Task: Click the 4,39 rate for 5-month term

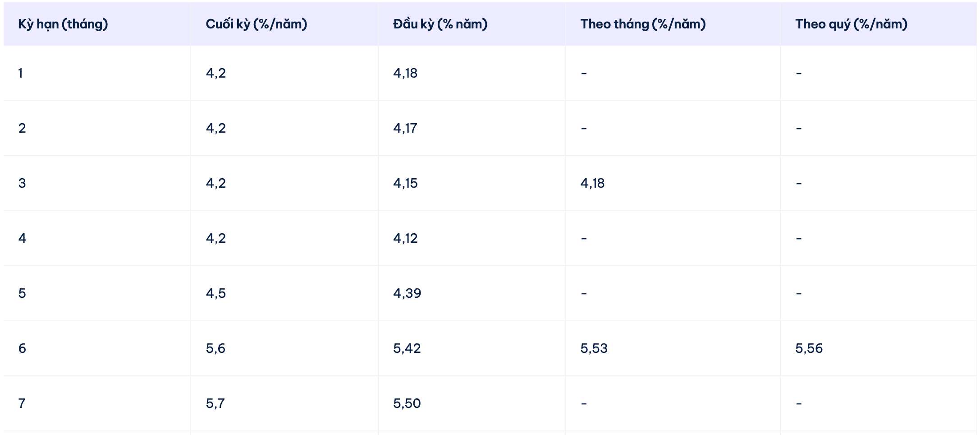Action: [407, 293]
